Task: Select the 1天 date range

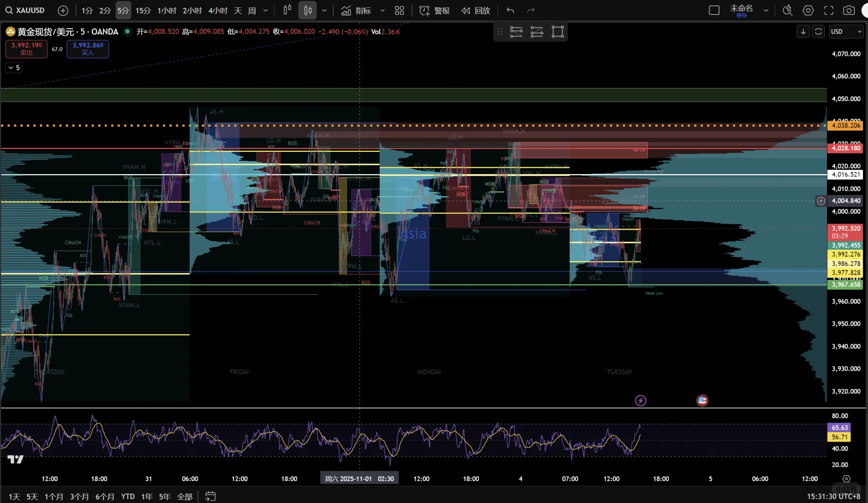Action: click(x=14, y=496)
